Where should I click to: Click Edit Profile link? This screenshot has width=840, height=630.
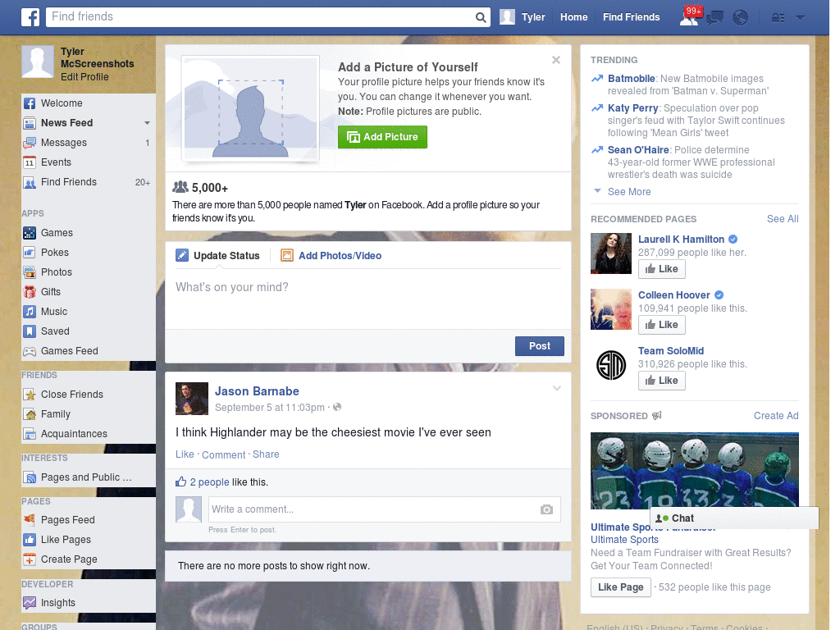click(84, 77)
